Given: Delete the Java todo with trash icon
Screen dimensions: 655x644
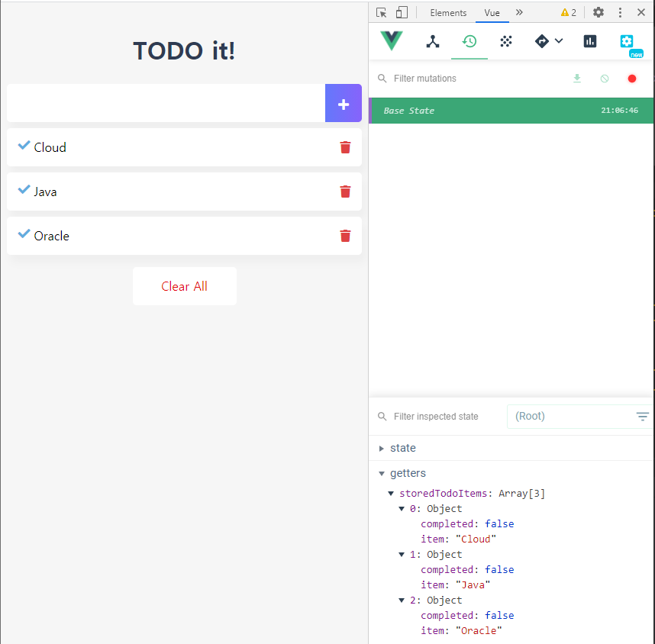Looking at the screenshot, I should point(345,192).
